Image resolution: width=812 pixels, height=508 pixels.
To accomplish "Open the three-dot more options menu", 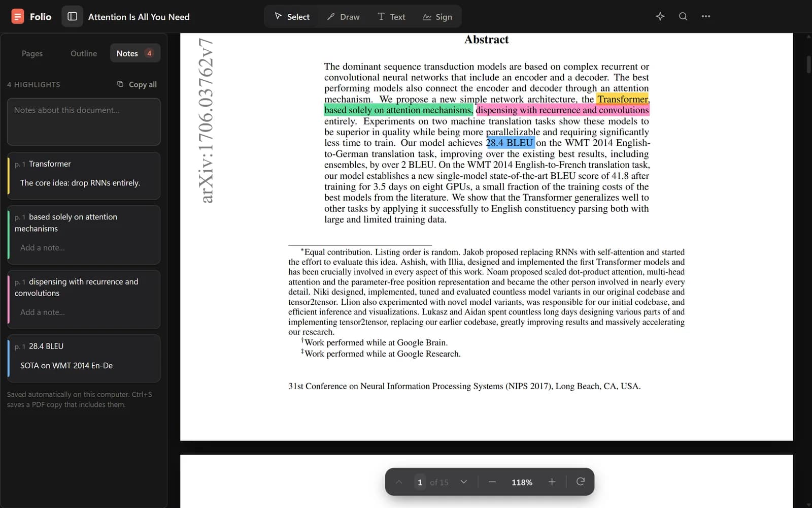I will [706, 16].
